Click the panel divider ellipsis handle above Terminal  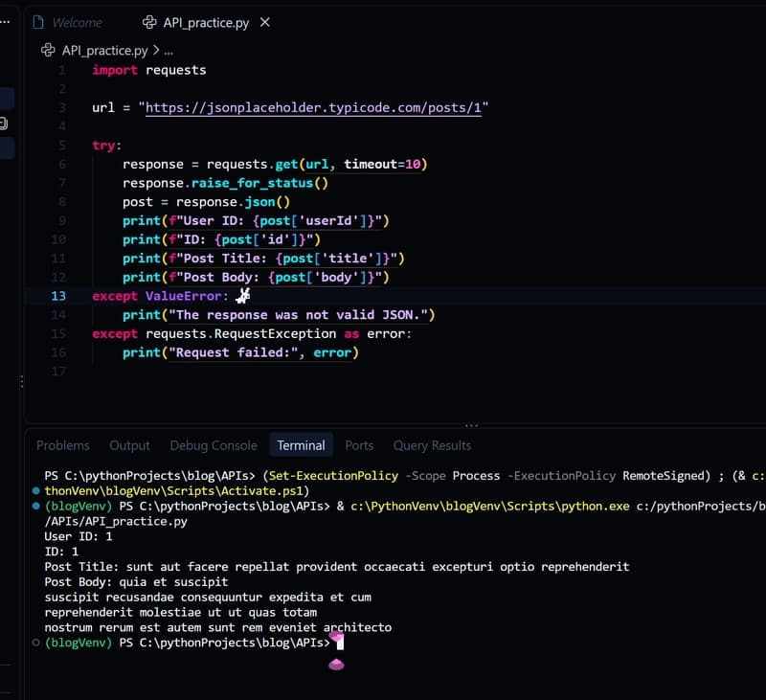tap(471, 426)
